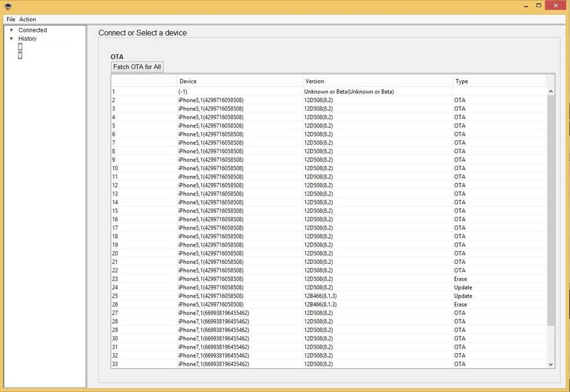Viewport: 570px width, 392px height.
Task: Click iPhone7,1 device cell in row 33
Action: click(214, 364)
